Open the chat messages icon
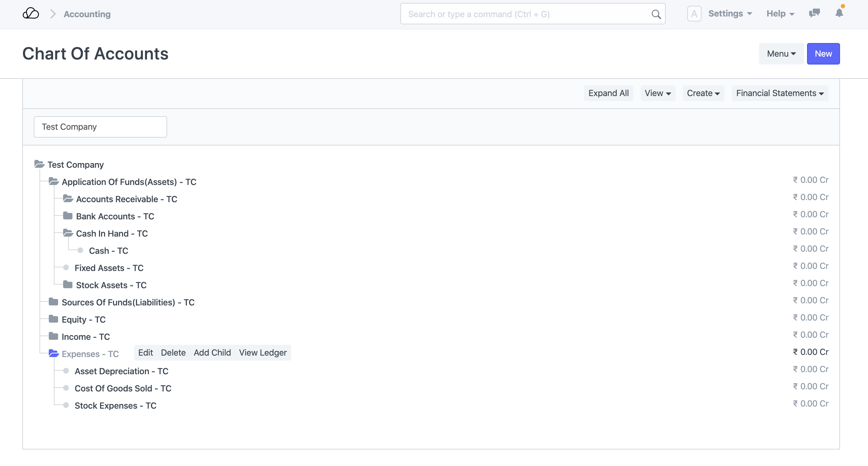 coord(814,14)
